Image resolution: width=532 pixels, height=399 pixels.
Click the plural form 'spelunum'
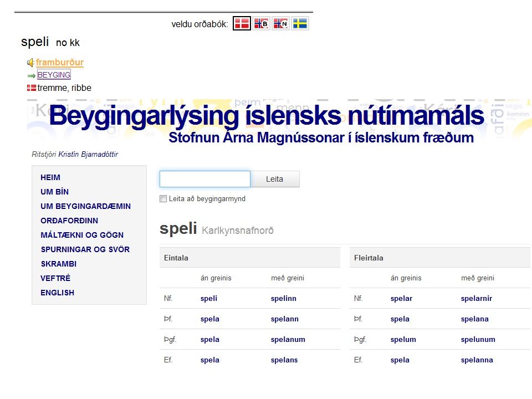(x=478, y=340)
